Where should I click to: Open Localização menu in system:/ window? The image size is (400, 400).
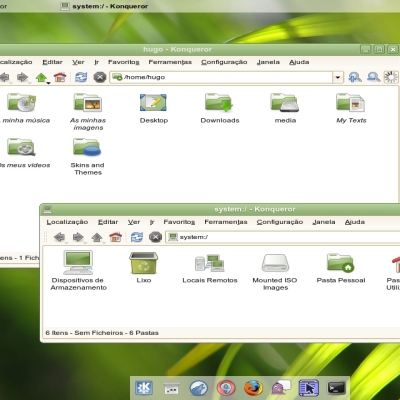[x=67, y=222]
